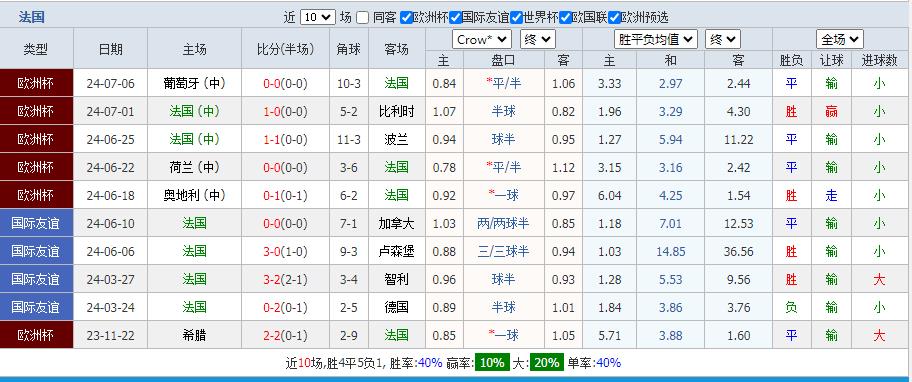The image size is (912, 382).
Task: Uncheck the 世界杯 filter checkbox
Action: 516,17
